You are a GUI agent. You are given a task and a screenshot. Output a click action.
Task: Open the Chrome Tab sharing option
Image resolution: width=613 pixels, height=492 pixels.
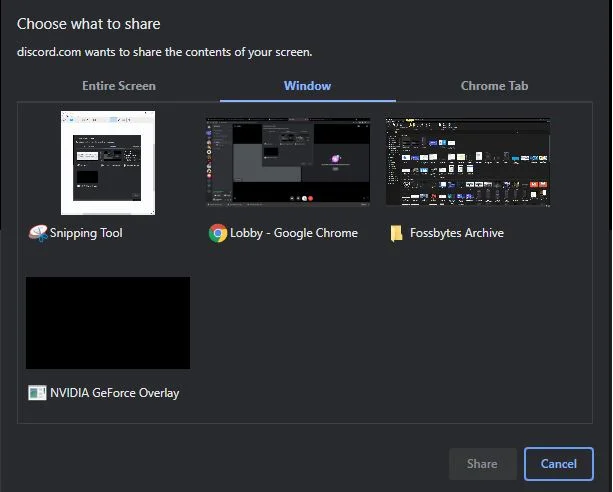494,86
